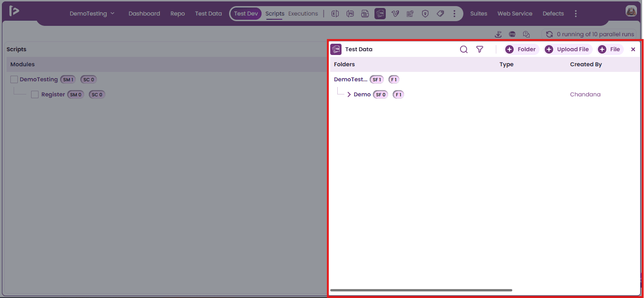This screenshot has height=298, width=644.
Task: Click the refresh icon beside parallel runs
Action: [x=549, y=34]
